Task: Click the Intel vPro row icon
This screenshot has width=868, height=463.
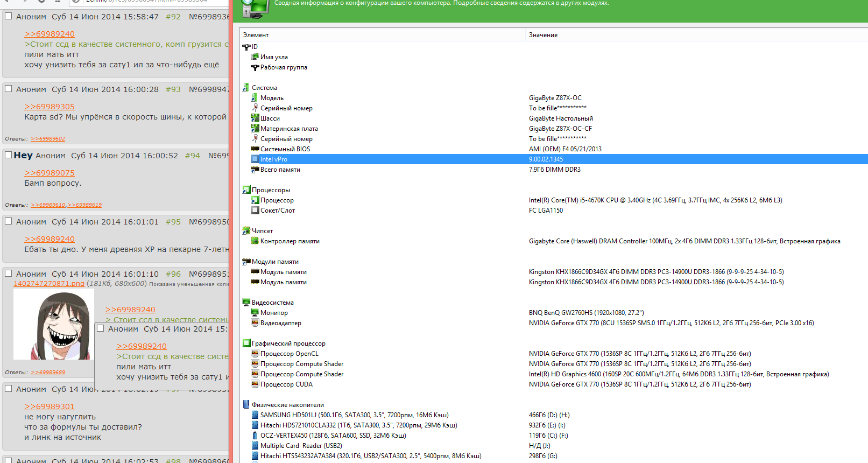Action: 255,159
